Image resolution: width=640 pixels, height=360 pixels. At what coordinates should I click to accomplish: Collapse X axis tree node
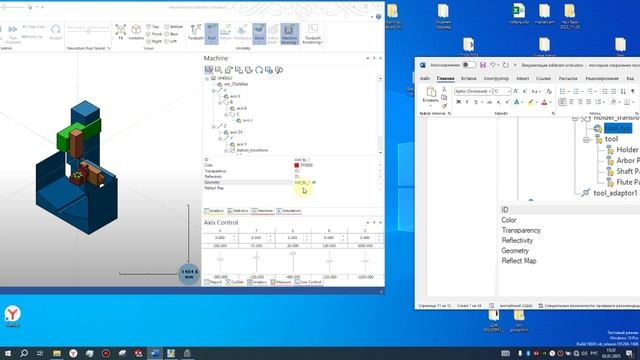pyautogui.click(x=213, y=90)
